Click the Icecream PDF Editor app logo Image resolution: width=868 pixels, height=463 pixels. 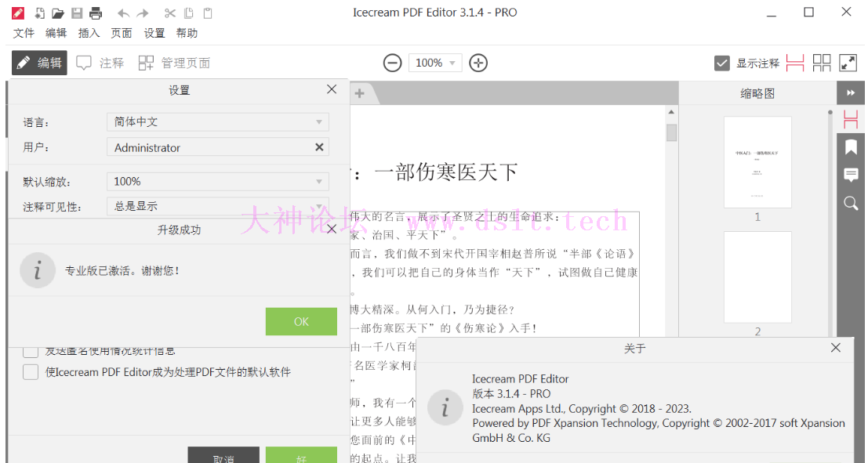18,13
